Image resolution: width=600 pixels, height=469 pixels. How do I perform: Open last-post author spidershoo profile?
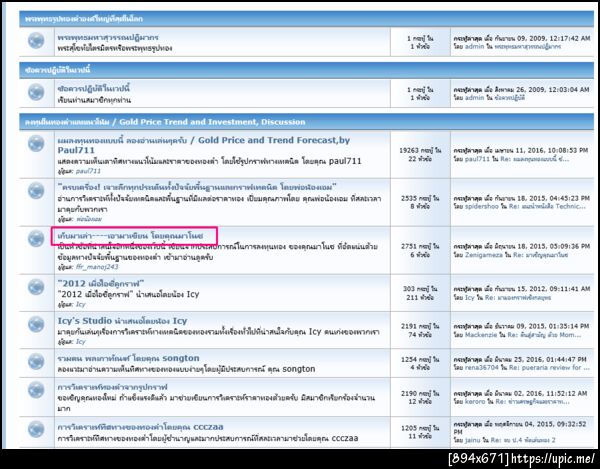[482, 207]
